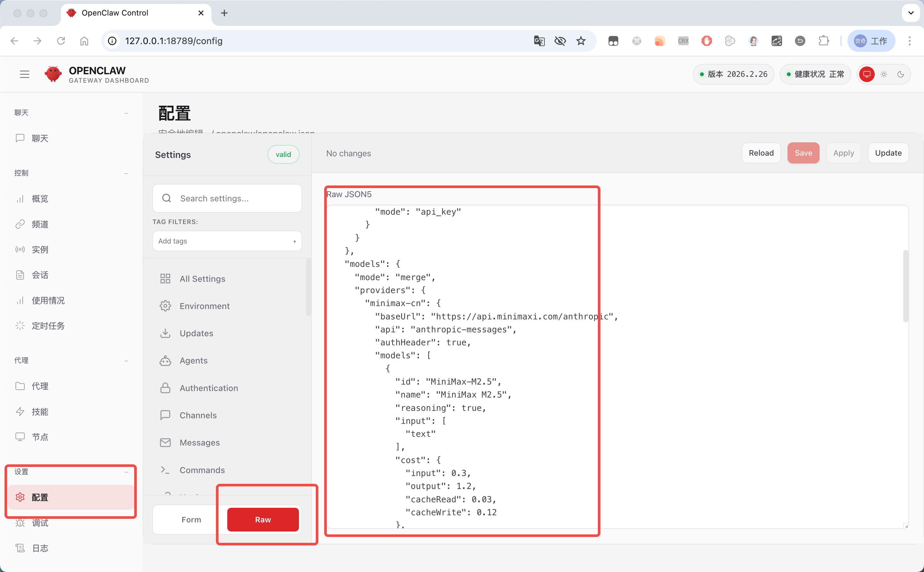Select the Agents robot icon
Screen dimensions: 924x572
165,361
